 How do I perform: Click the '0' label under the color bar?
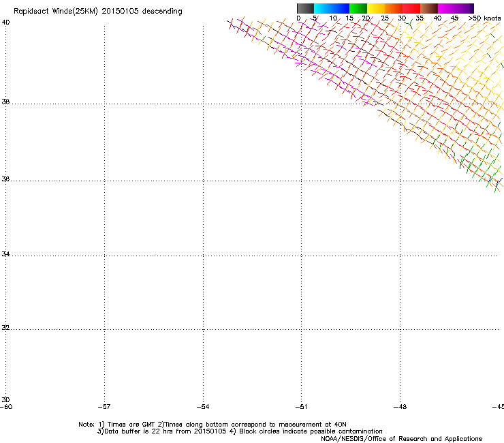point(298,18)
